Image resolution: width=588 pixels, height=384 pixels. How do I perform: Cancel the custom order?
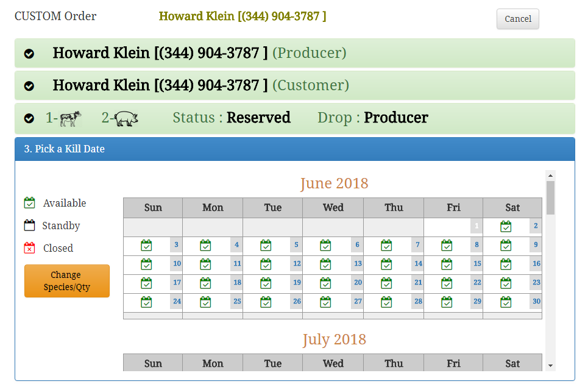(518, 19)
